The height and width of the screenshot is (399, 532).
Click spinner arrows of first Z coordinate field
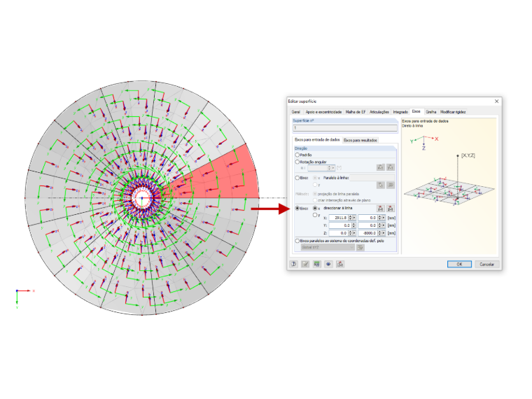[351, 233]
